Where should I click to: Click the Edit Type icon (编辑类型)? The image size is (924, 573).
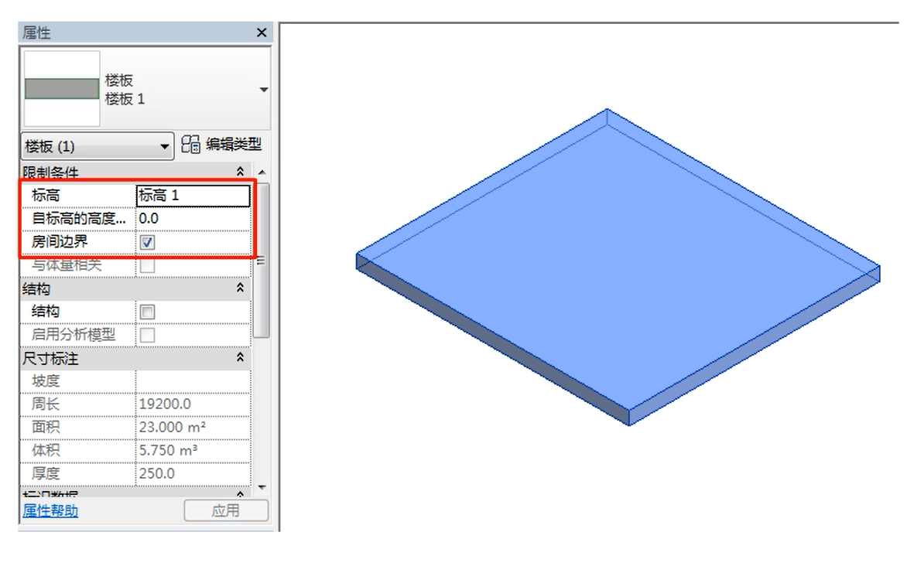tap(190, 145)
